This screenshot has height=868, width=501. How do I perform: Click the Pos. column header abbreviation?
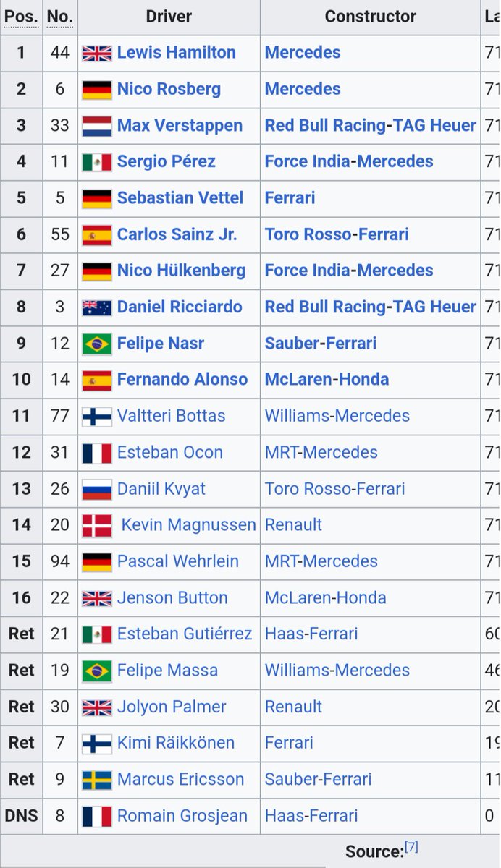tap(21, 17)
